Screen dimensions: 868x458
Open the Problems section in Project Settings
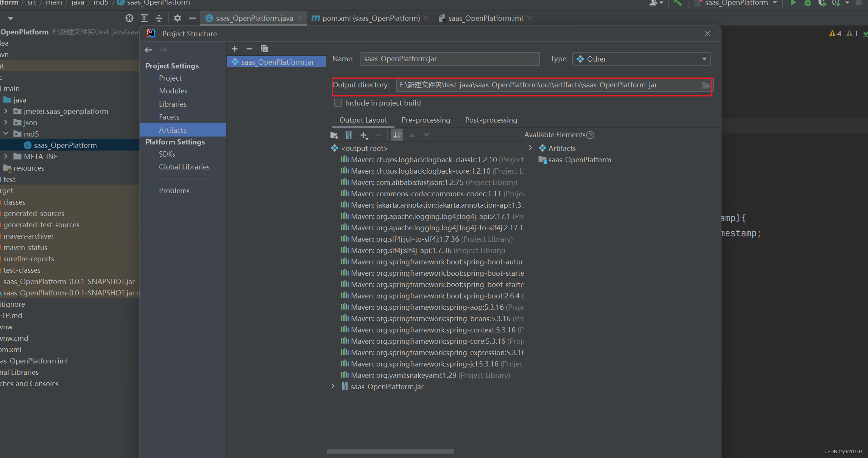pos(174,190)
